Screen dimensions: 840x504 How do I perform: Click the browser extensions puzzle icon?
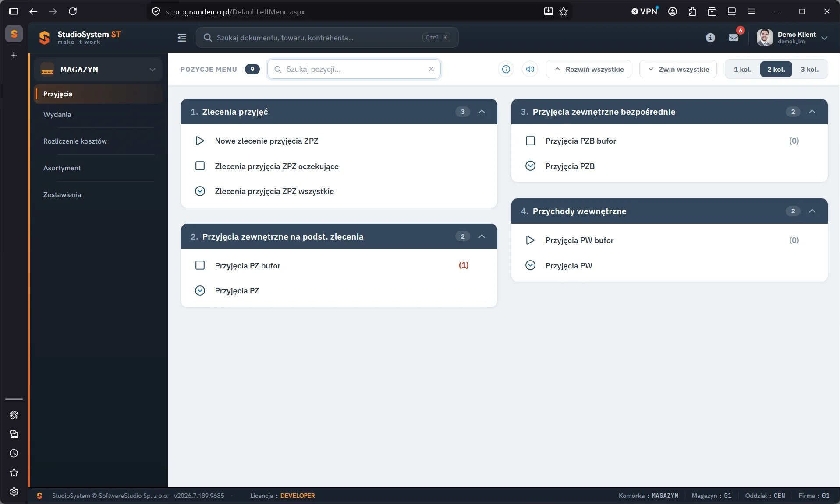coord(692,12)
